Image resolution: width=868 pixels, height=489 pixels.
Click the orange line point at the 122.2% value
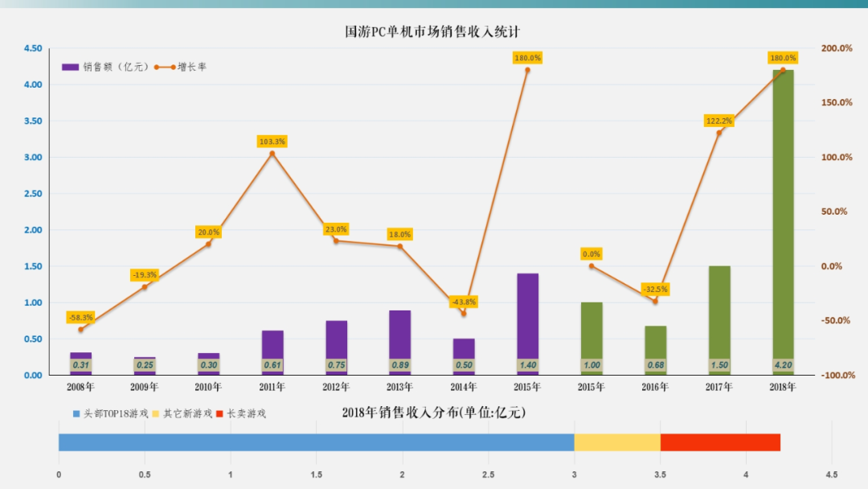[x=719, y=133]
